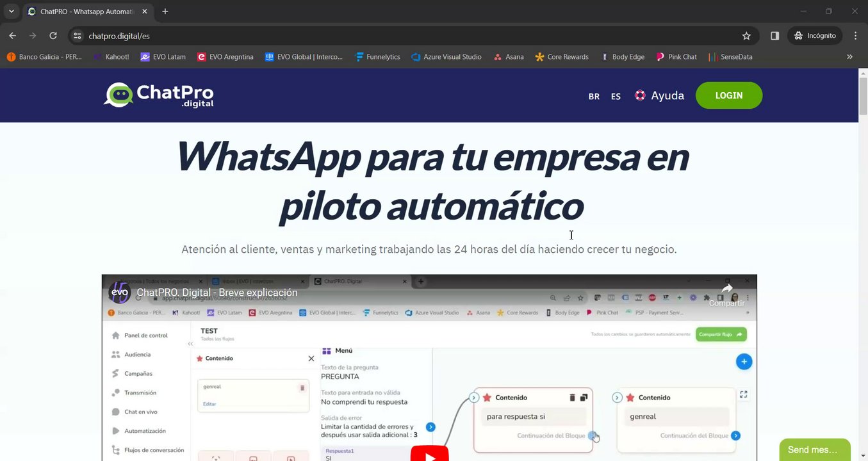The image size is (868, 461).
Task: Open a new browser tab
Action: 165,12
